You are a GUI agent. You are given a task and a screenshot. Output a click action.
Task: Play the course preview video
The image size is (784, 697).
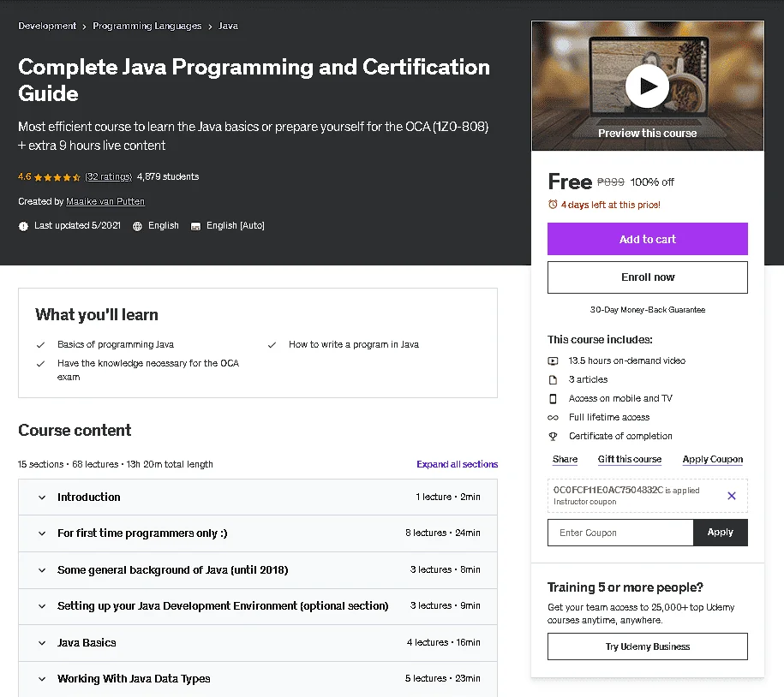coord(647,86)
